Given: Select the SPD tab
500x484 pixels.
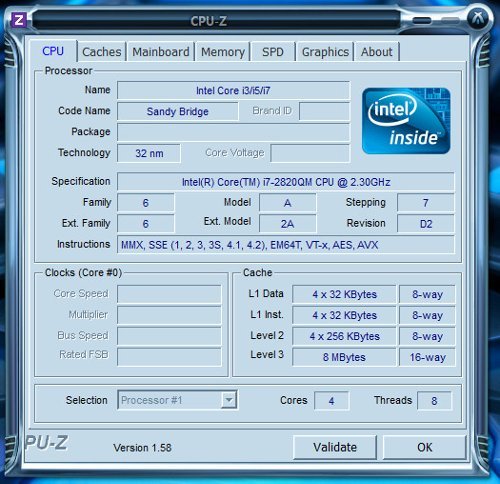Looking at the screenshot, I should [273, 52].
